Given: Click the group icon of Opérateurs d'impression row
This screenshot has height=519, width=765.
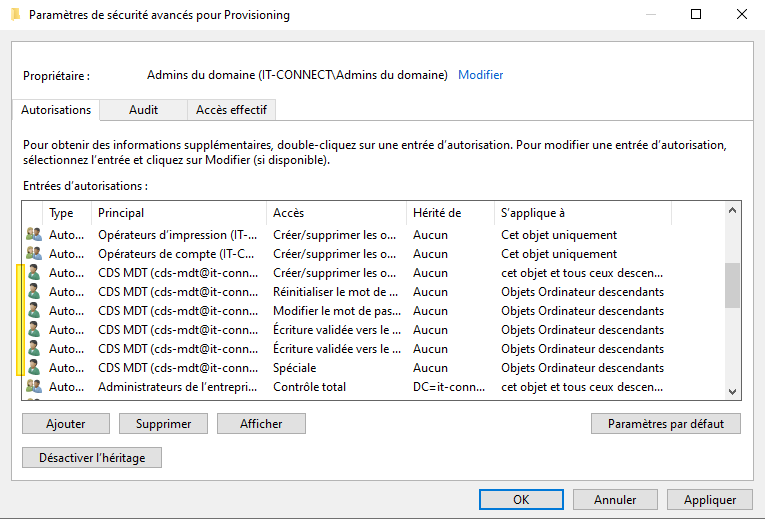Looking at the screenshot, I should [x=34, y=235].
